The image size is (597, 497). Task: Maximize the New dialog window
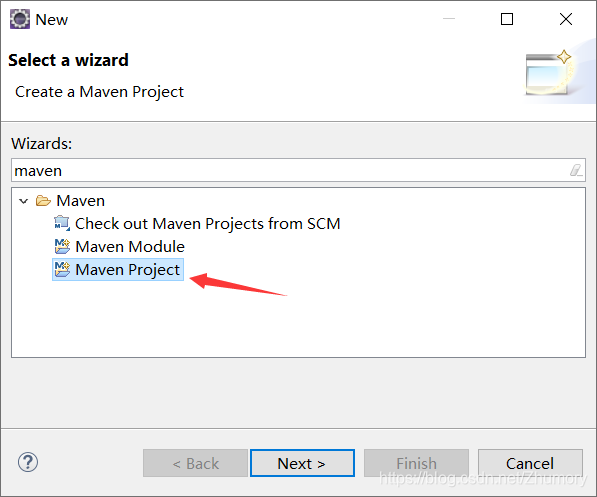click(507, 19)
